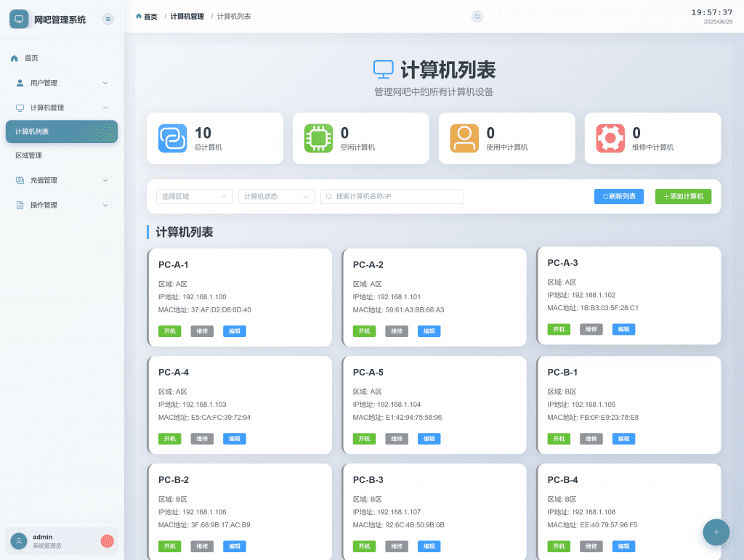Click the total computers (总计算机) icon
This screenshot has width=744, height=560.
(172, 138)
